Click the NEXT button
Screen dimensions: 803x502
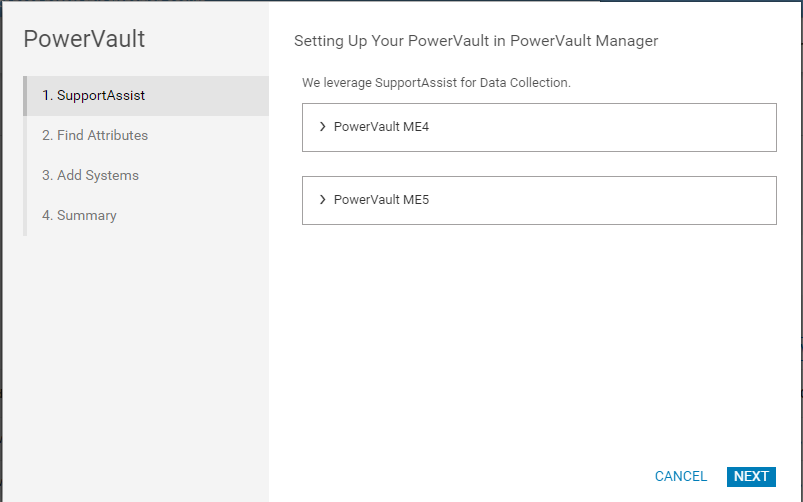(x=751, y=477)
